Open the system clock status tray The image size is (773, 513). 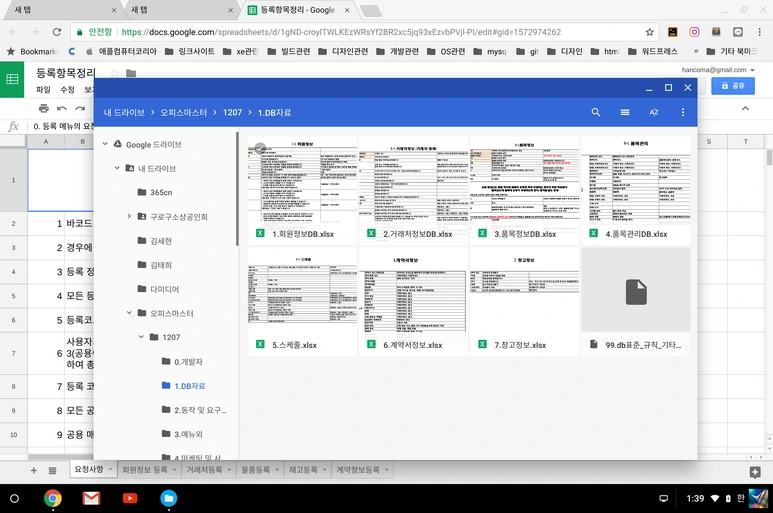(695, 498)
